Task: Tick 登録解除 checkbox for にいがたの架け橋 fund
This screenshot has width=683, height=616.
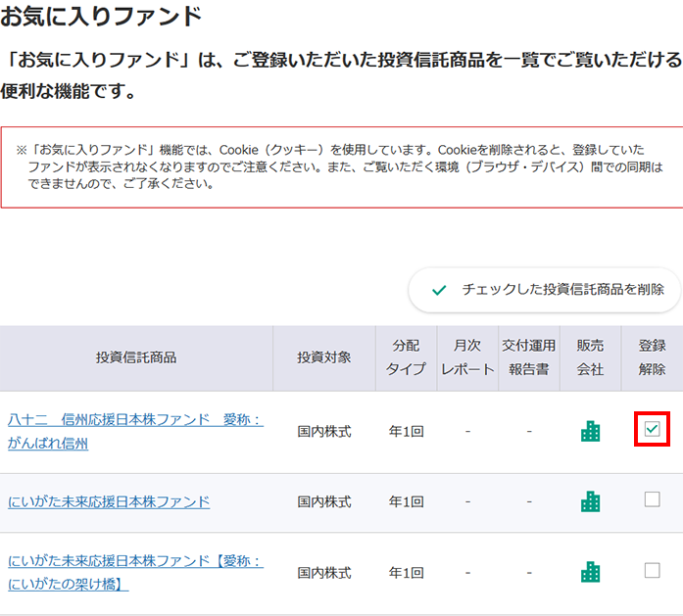Action: 652,570
